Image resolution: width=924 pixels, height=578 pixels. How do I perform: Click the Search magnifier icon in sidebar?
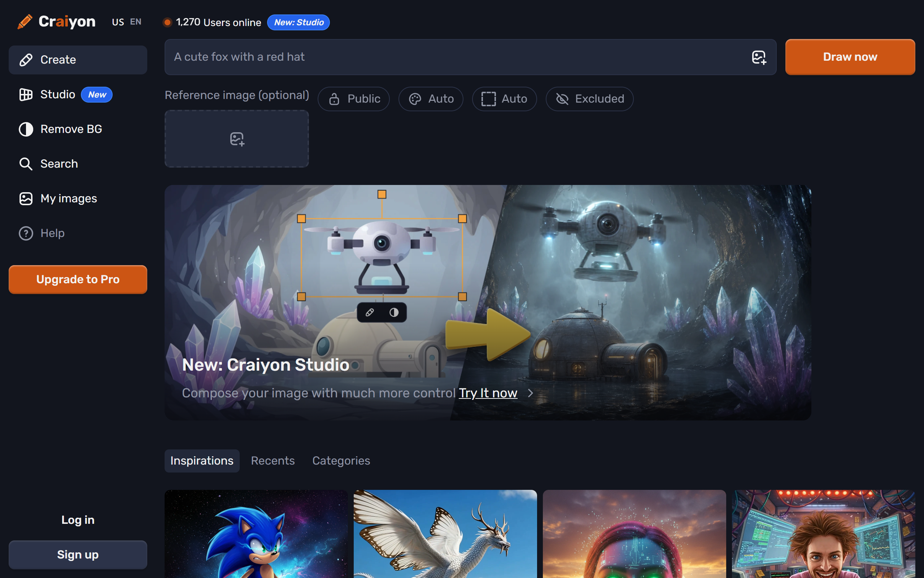(x=26, y=164)
